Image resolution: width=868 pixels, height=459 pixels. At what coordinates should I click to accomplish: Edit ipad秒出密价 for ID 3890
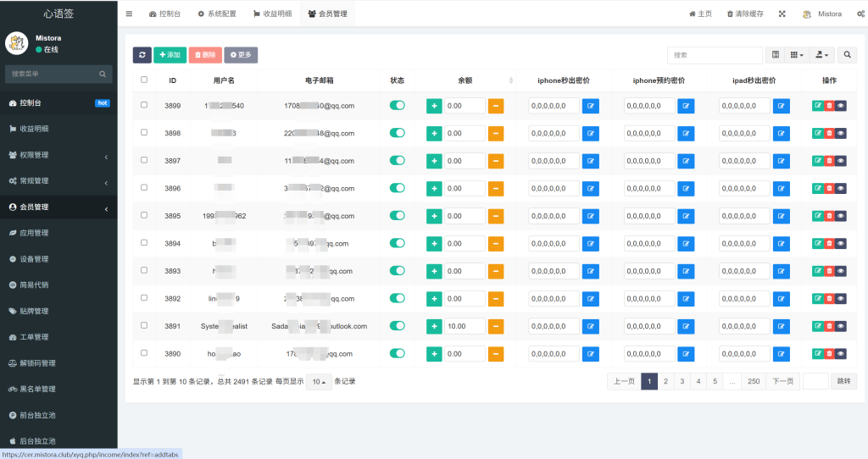click(781, 354)
